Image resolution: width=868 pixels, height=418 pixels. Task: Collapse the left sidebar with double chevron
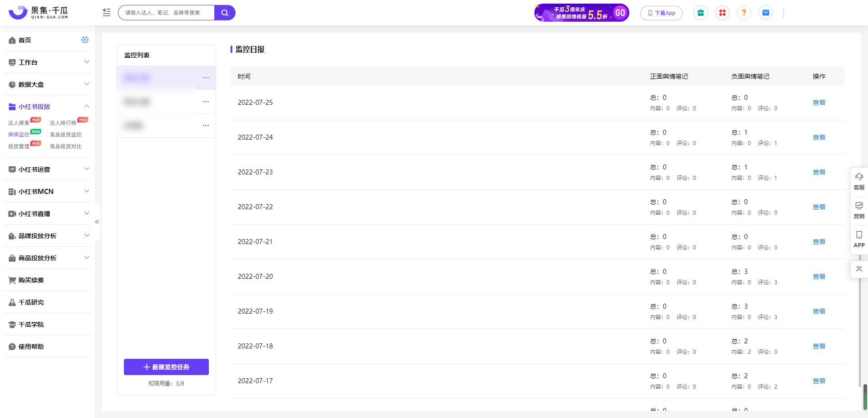coord(97,222)
